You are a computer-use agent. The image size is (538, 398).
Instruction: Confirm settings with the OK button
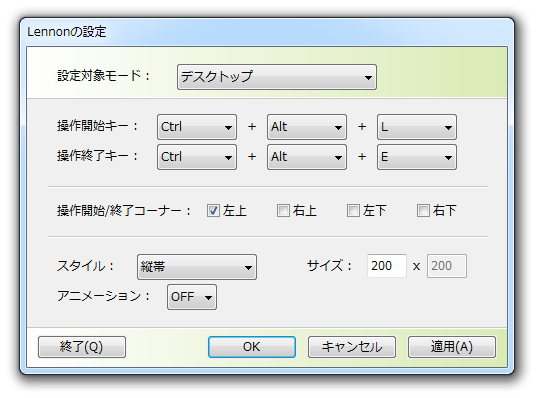pyautogui.click(x=252, y=347)
